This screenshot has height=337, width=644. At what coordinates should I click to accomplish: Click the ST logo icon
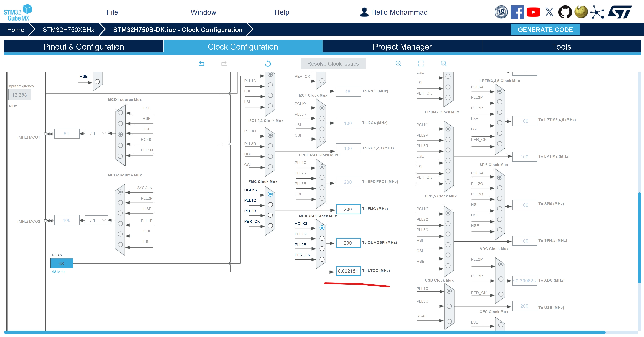point(620,12)
